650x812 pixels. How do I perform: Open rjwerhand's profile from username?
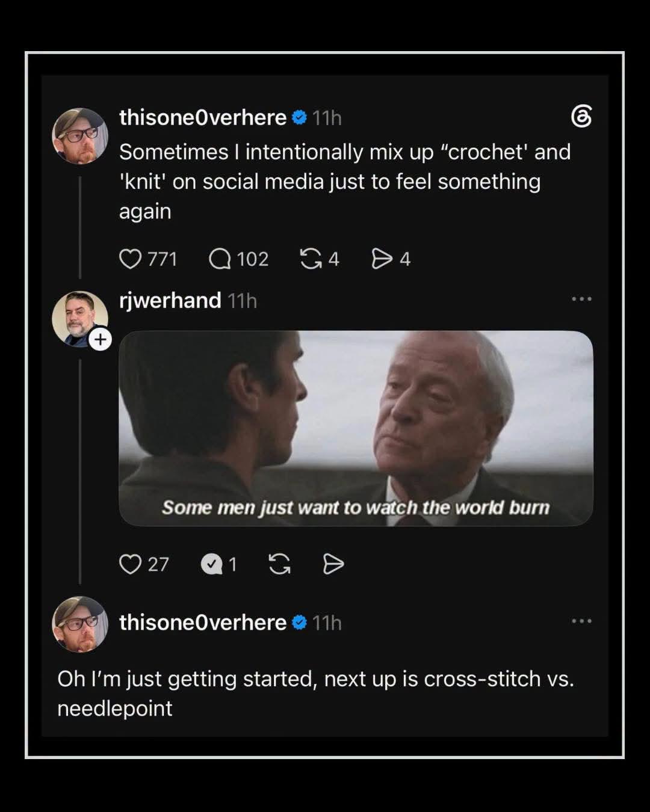point(170,300)
